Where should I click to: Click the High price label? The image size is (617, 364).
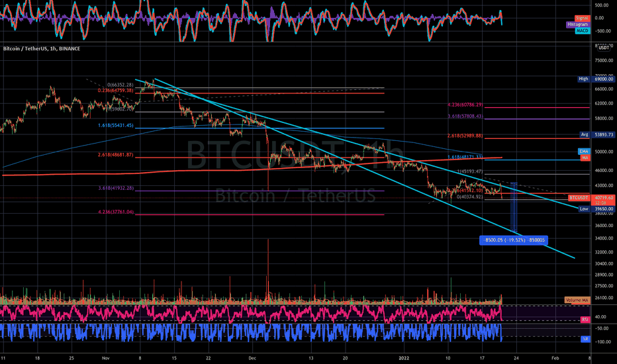(583, 79)
